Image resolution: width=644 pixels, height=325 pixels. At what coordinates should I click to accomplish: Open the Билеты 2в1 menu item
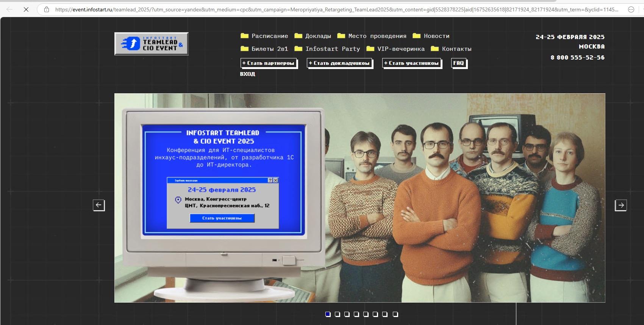[x=270, y=49]
